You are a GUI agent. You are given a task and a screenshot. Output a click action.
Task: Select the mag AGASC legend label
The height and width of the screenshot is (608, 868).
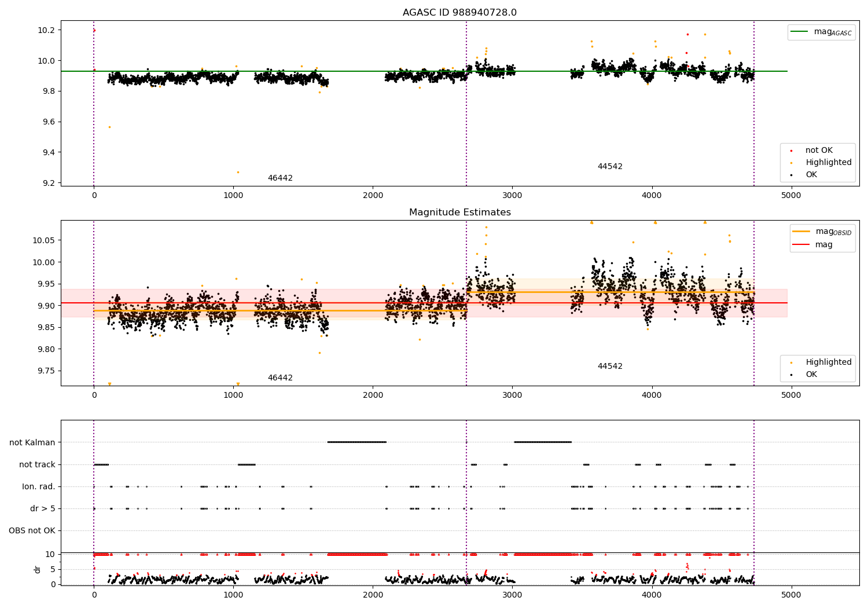click(833, 32)
